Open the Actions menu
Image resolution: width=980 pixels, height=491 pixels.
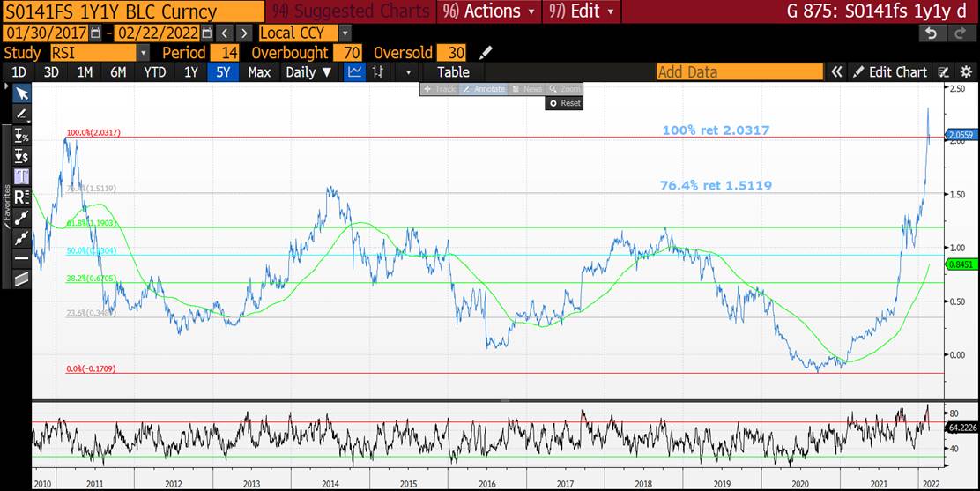pos(488,11)
